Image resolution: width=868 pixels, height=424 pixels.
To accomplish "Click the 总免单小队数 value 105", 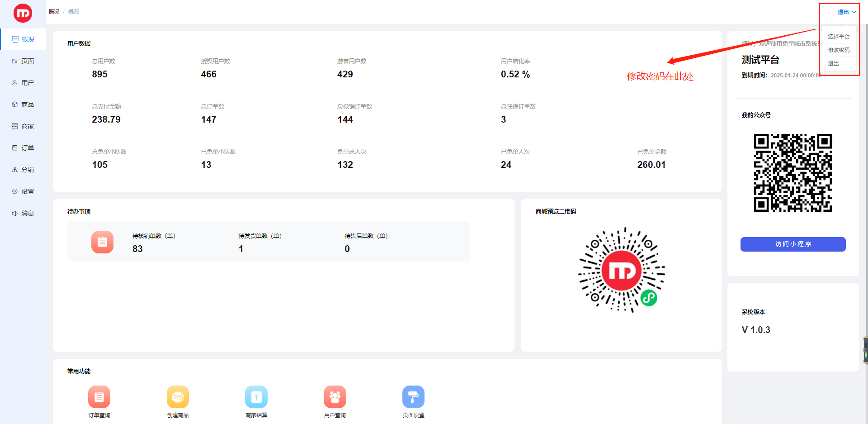I will click(100, 165).
